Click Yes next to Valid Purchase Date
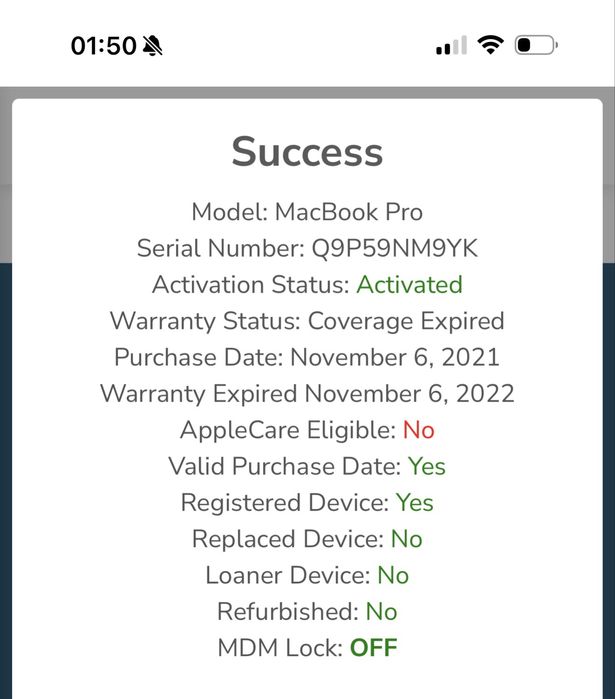 tap(427, 466)
